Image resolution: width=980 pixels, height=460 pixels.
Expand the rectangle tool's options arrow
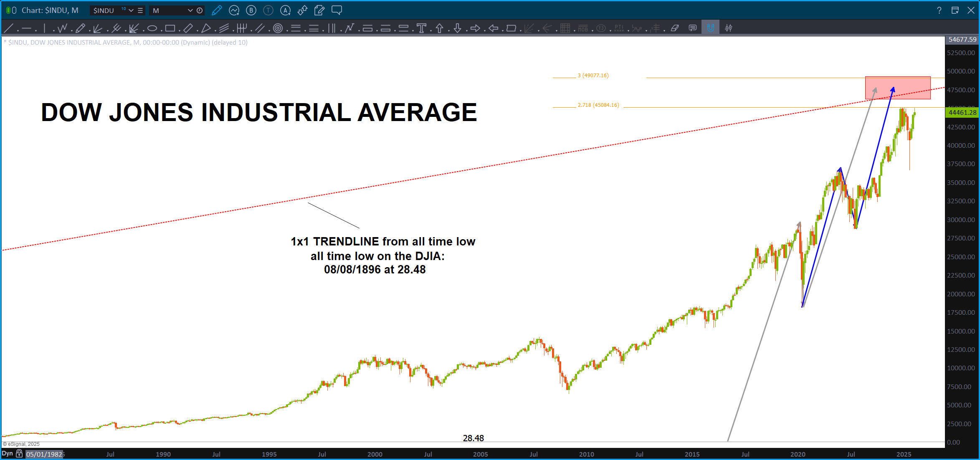coord(180,30)
